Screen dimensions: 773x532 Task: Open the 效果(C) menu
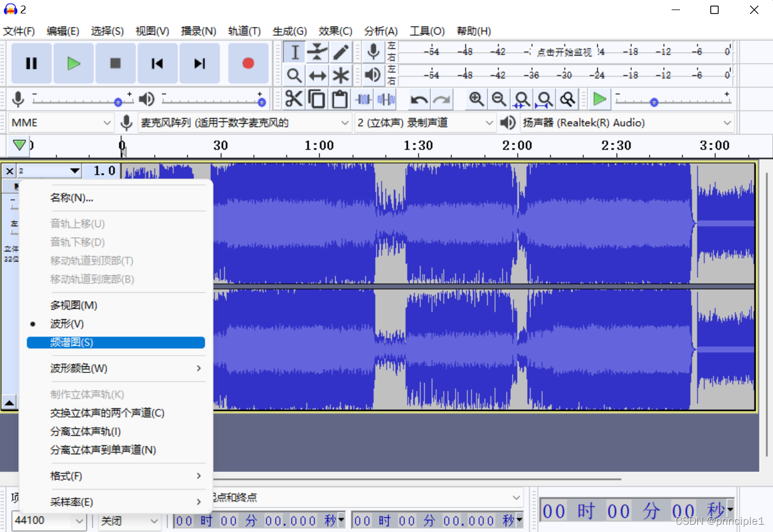click(x=336, y=31)
